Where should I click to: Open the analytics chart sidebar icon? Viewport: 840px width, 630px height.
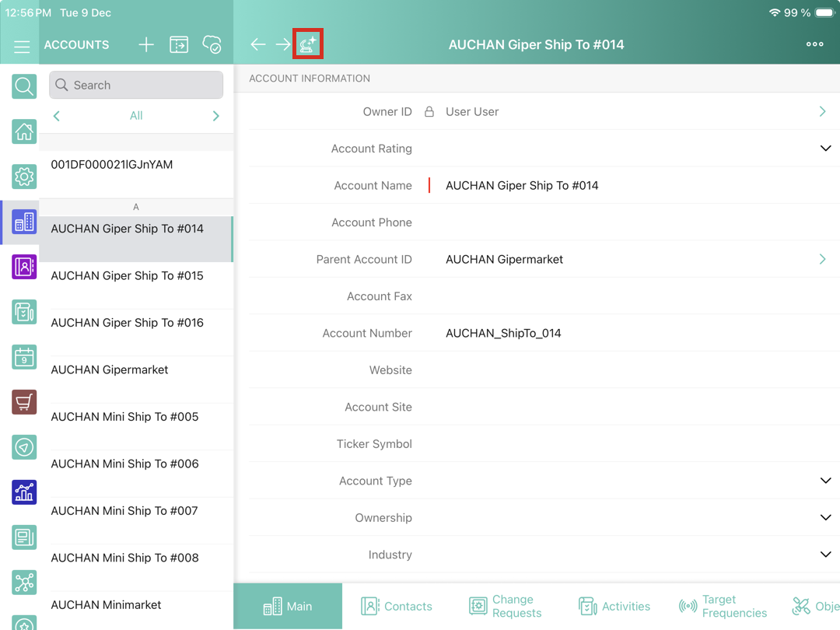24,492
